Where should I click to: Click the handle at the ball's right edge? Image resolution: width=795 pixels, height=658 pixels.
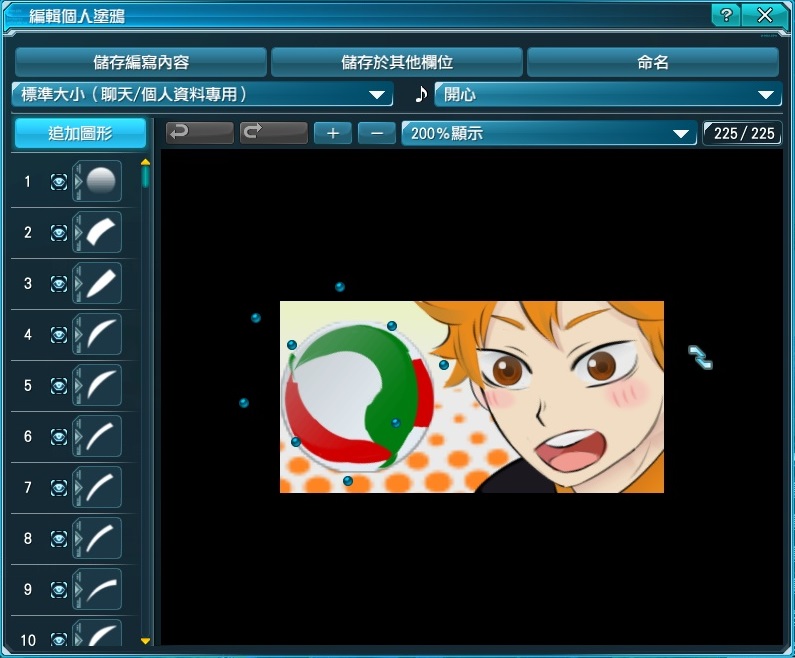[444, 364]
